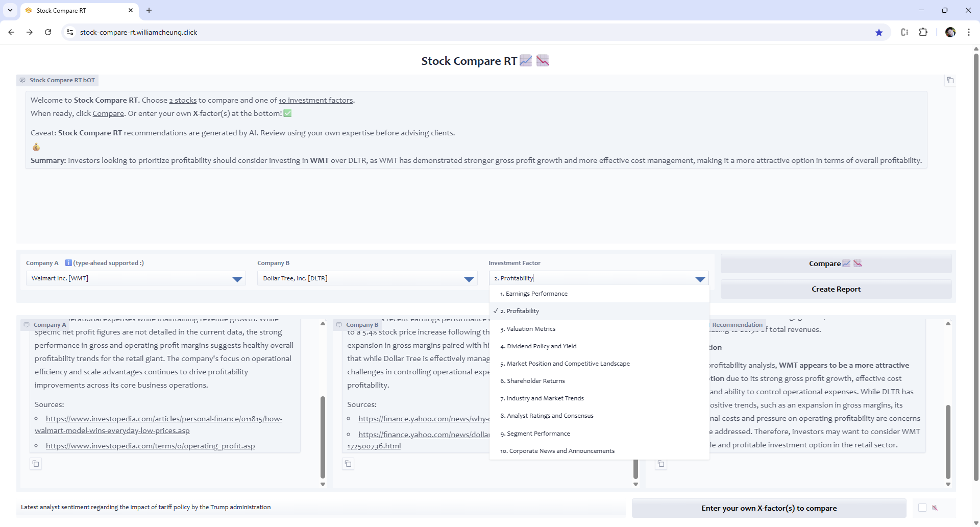View site information icon in address bar

click(70, 32)
